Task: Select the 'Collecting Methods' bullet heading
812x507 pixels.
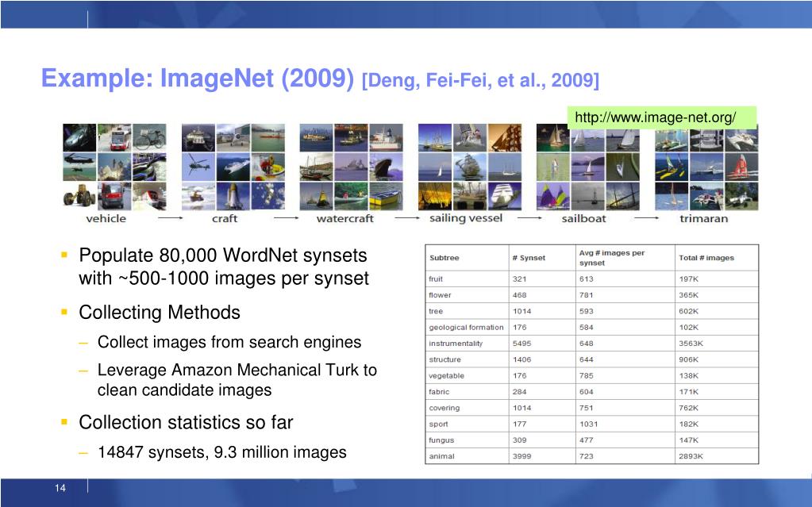Action: click(160, 313)
